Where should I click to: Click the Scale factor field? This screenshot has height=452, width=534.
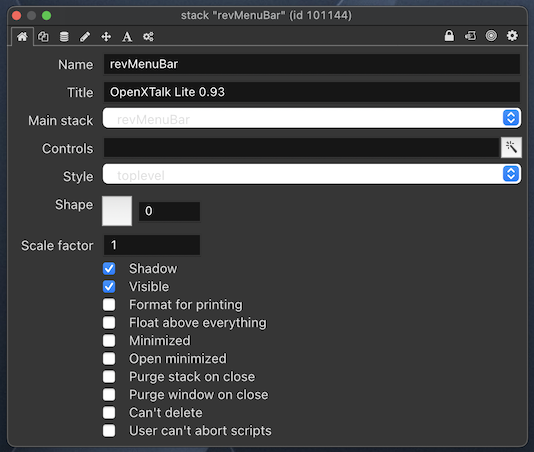tap(152, 245)
